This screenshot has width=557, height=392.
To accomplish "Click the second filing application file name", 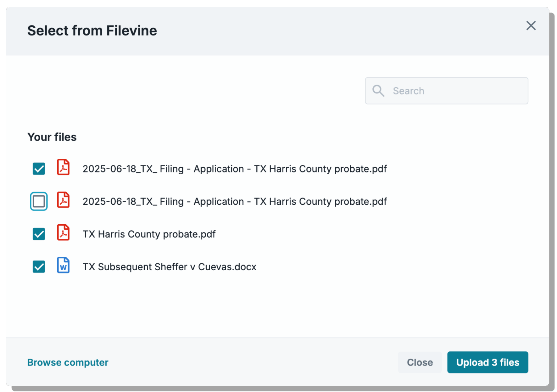I will [x=235, y=201].
